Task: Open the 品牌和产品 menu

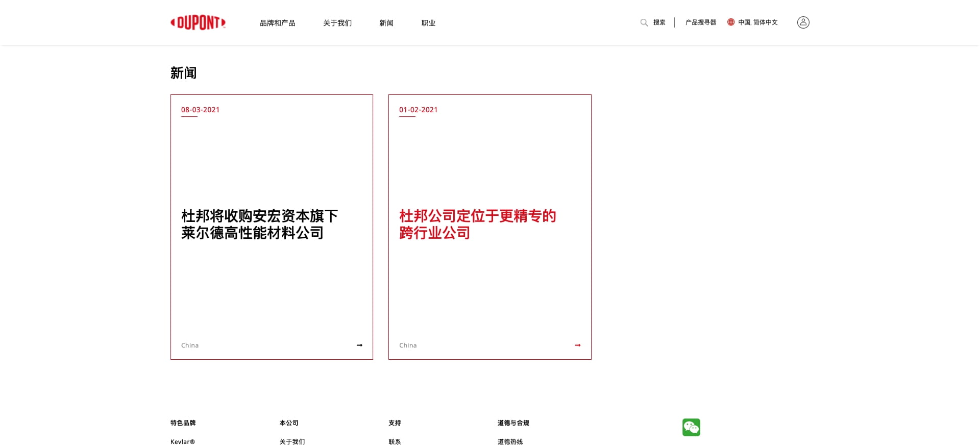Action: click(277, 23)
